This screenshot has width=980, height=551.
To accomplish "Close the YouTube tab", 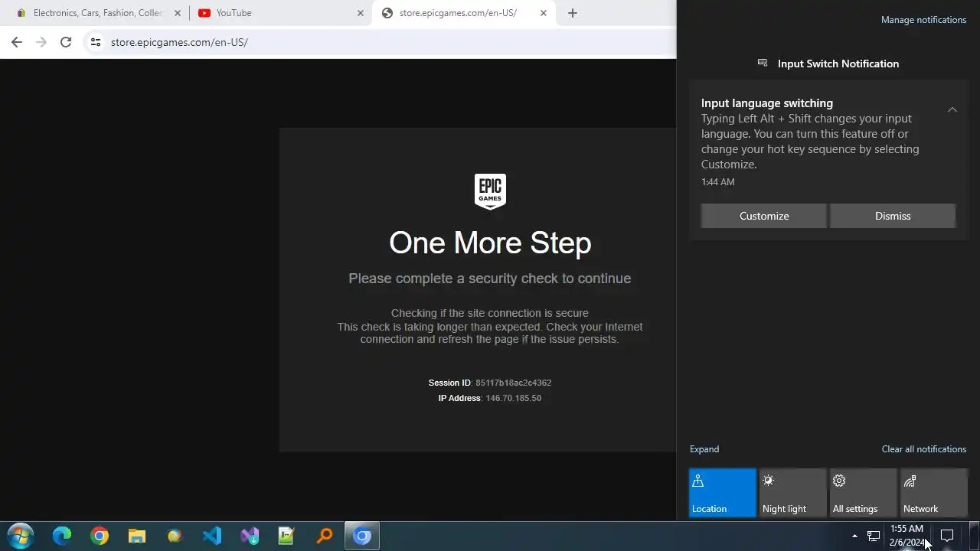I will (361, 13).
